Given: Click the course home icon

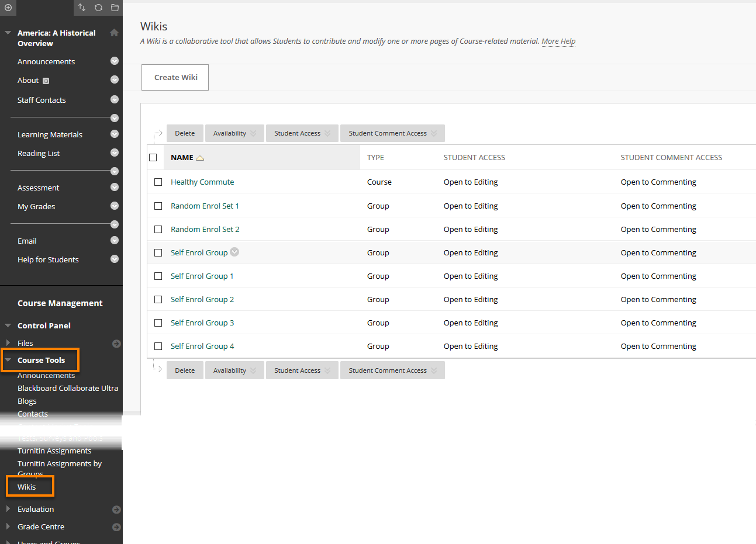Looking at the screenshot, I should pyautogui.click(x=115, y=33).
